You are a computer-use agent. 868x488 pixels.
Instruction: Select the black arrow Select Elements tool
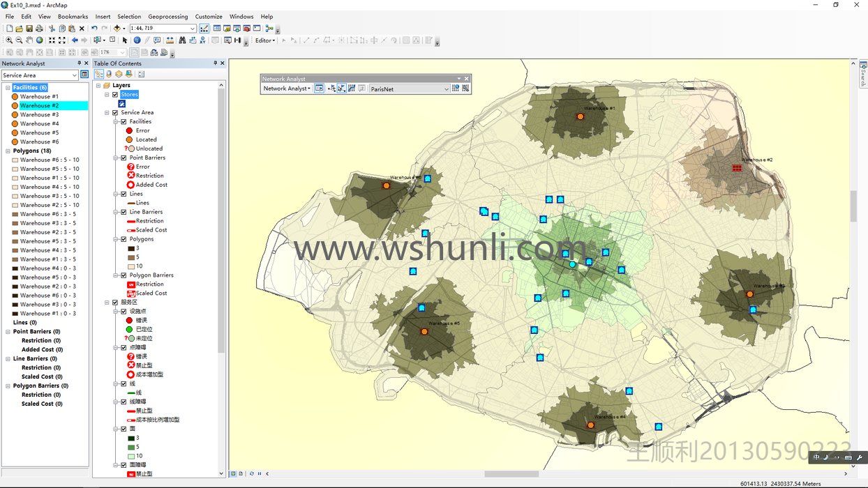(x=125, y=40)
